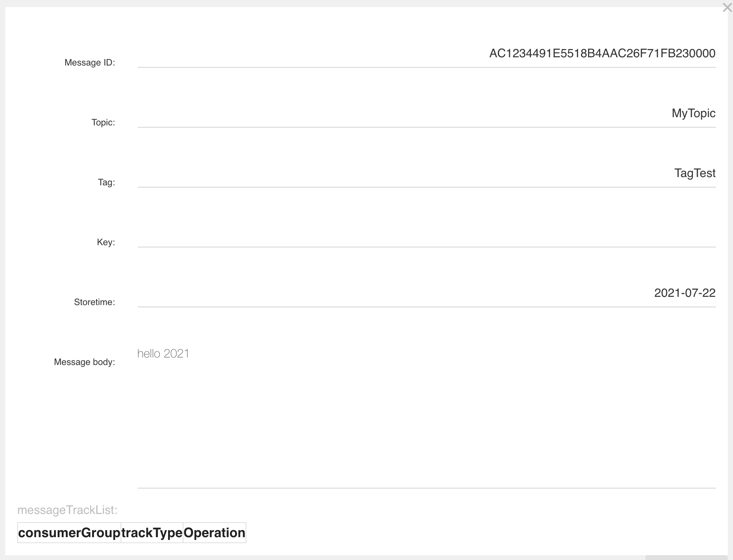Click the 'messageTrackList:' heading
733x560 pixels.
click(67, 510)
